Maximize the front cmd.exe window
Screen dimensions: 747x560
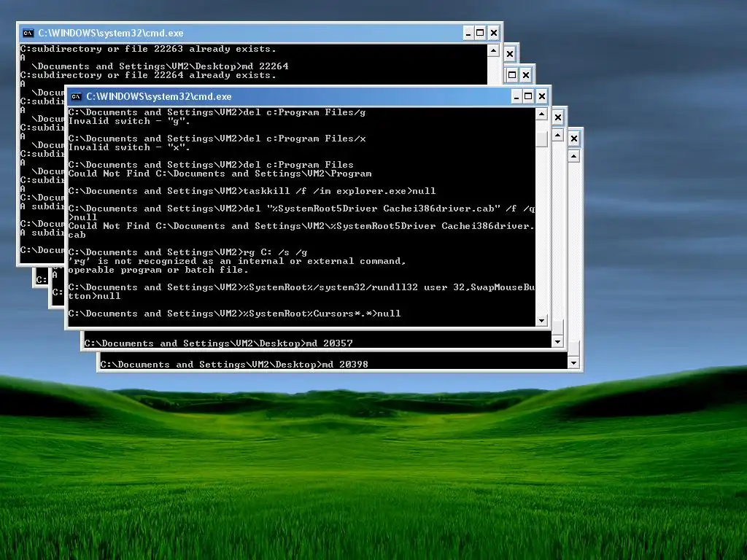[528, 97]
